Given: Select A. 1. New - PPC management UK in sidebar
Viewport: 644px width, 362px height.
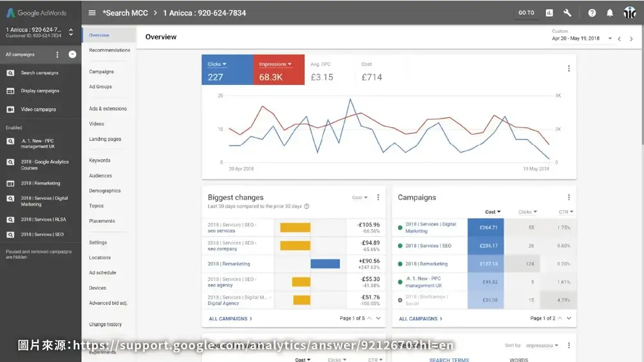Looking at the screenshot, I should 38,144.
